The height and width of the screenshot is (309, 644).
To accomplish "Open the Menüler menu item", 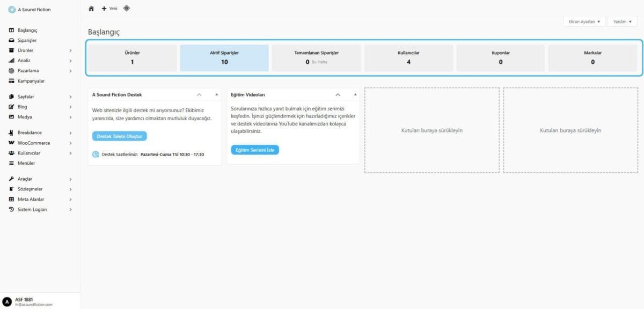I will pyautogui.click(x=26, y=163).
